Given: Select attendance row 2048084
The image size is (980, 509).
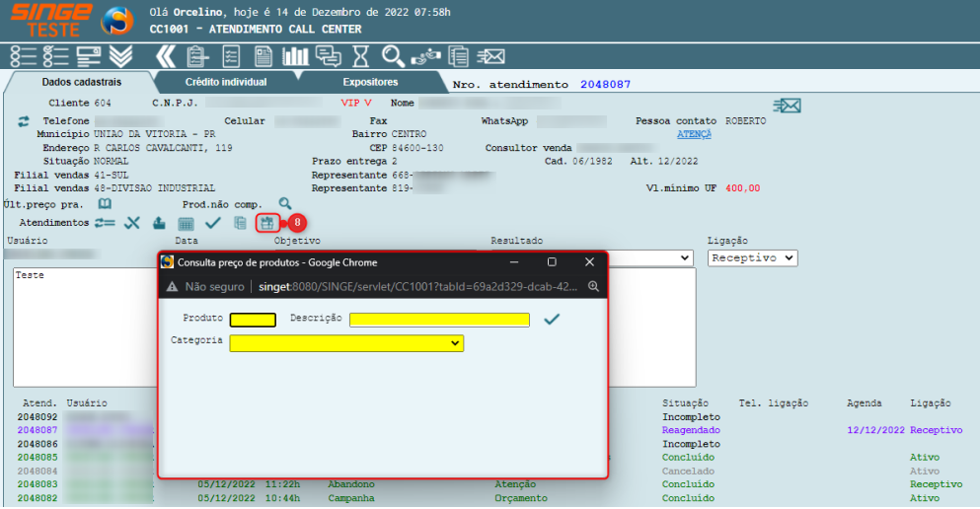Looking at the screenshot, I should 38,471.
